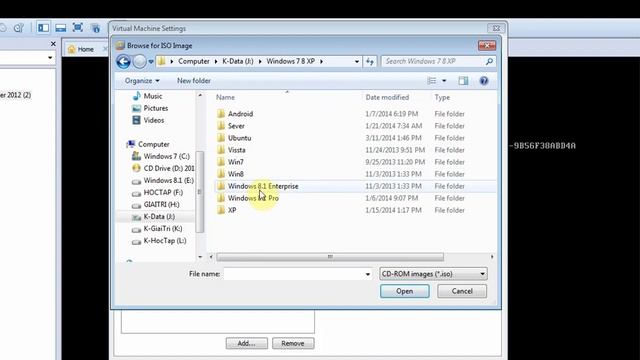This screenshot has width=640, height=360.
Task: Click the greyed Forward navigation arrow
Action: click(x=140, y=62)
